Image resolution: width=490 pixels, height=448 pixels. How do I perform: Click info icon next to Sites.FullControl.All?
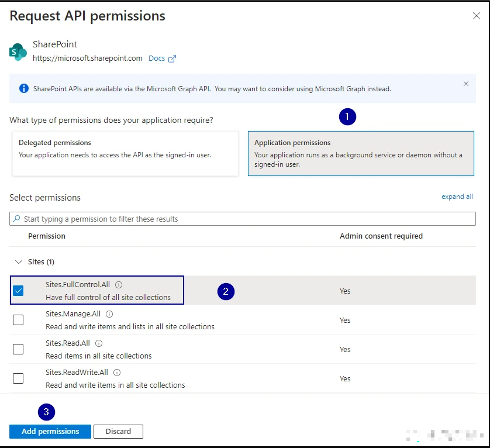119,285
